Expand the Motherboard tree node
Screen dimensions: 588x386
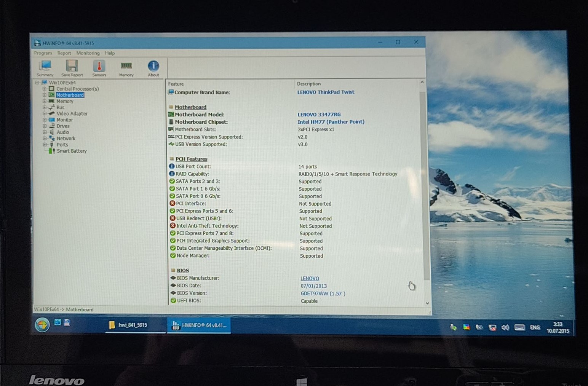[45, 95]
